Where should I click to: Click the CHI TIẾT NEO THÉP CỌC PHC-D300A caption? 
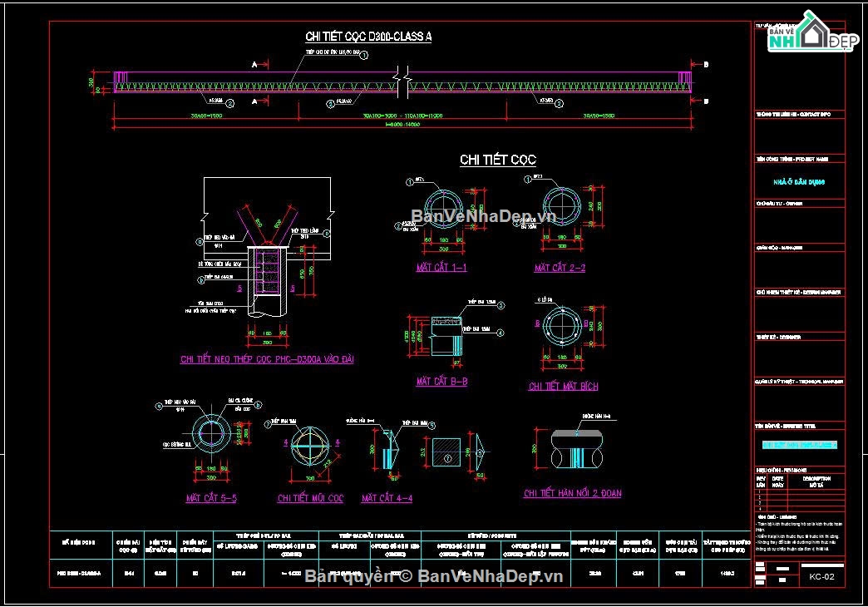pyautogui.click(x=267, y=359)
